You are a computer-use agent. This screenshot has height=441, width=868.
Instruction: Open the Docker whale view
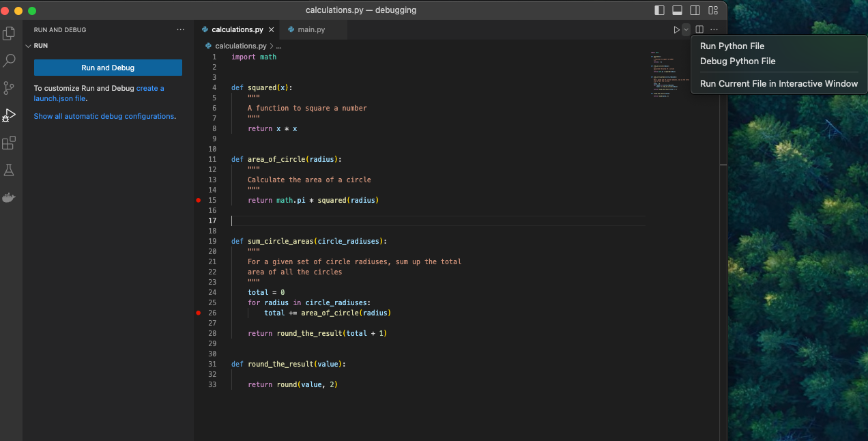9,197
